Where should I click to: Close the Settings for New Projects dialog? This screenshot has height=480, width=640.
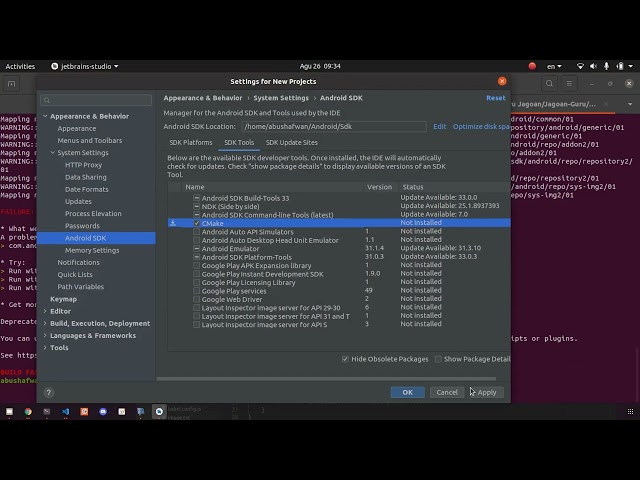point(502,81)
